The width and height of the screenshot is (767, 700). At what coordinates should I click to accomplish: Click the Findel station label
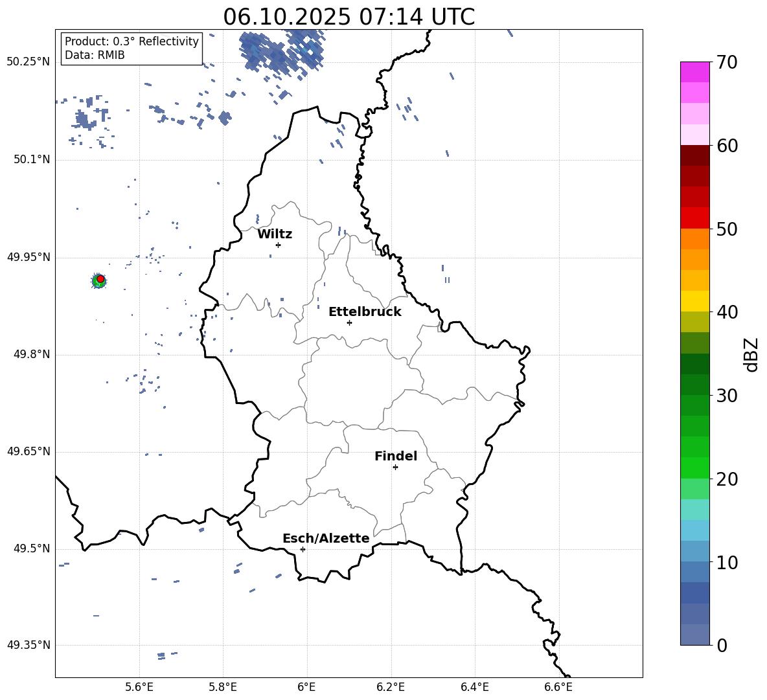[396, 456]
